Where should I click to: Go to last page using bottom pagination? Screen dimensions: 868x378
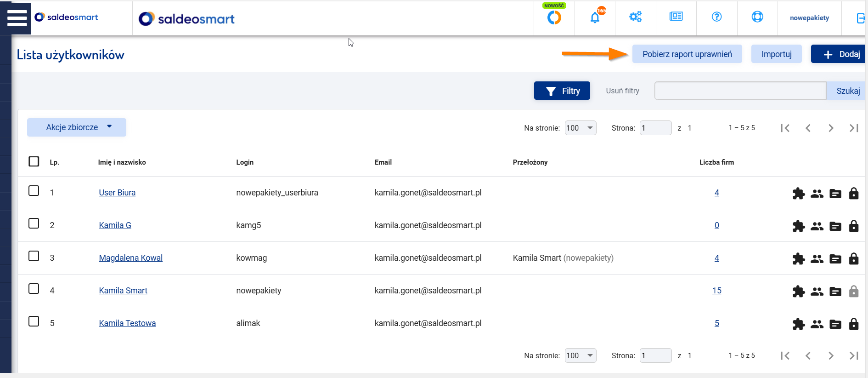click(854, 355)
